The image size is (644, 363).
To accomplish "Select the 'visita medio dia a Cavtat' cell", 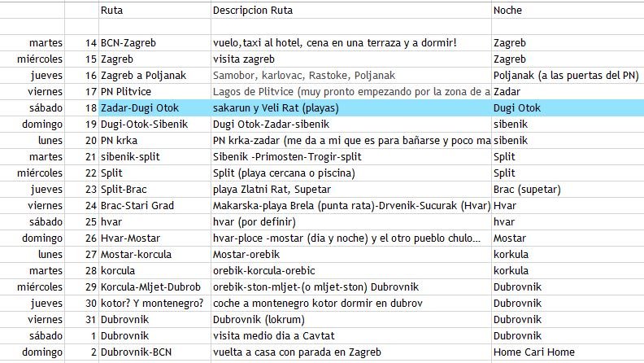I will [x=350, y=336].
